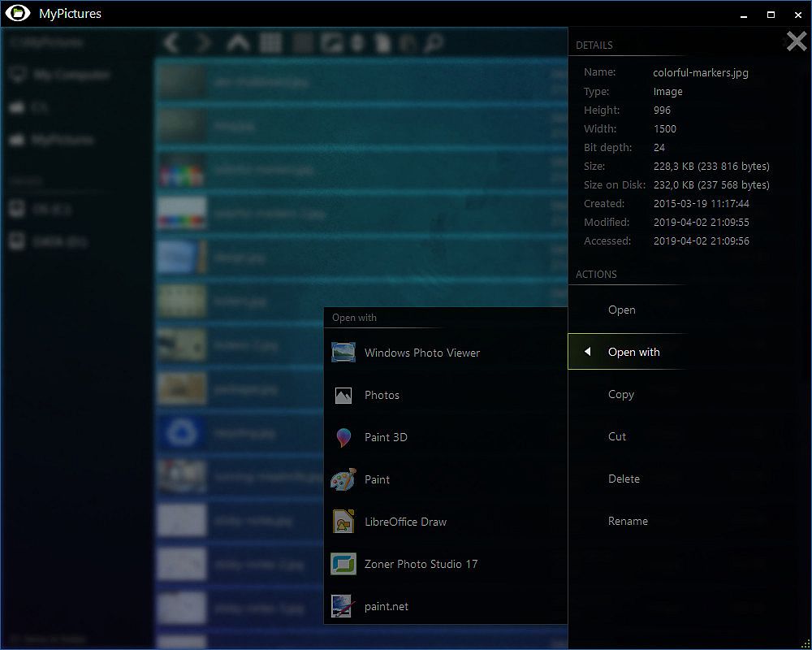Image resolution: width=812 pixels, height=650 pixels.
Task: Click the LibreOffice Draw icon
Action: [343, 522]
